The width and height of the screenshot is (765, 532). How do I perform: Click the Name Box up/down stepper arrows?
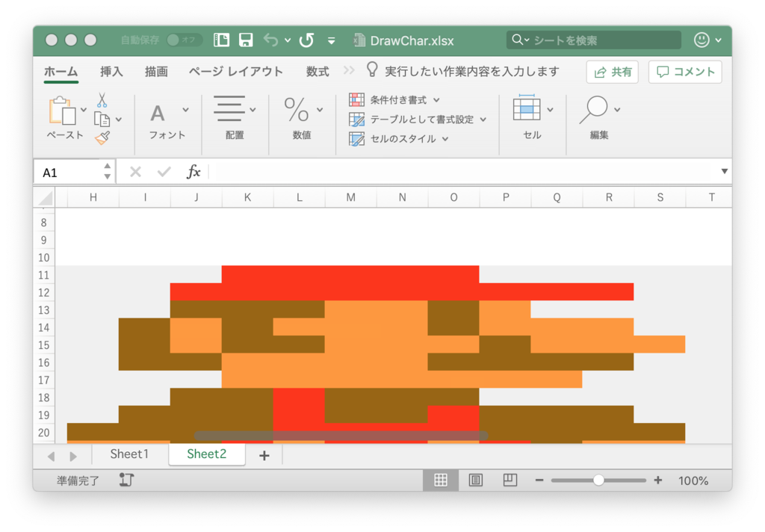[108, 172]
